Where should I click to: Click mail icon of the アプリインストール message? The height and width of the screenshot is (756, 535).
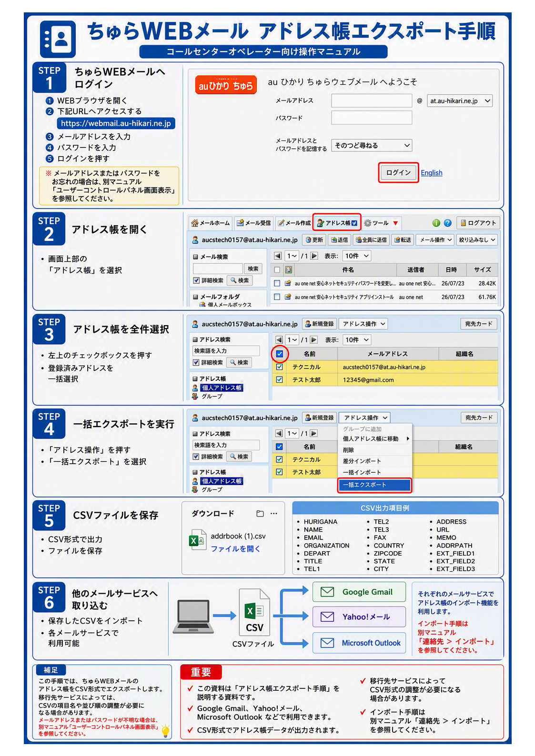click(288, 297)
